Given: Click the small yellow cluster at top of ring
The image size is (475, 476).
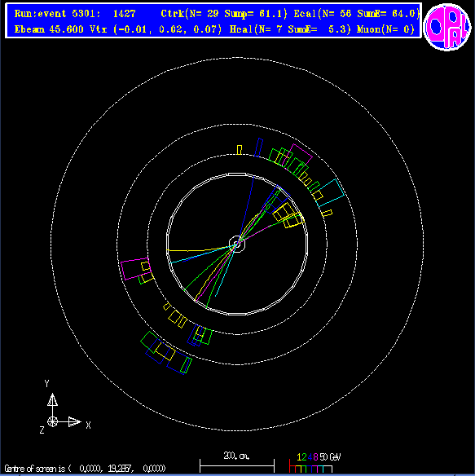Looking at the screenshot, I should coord(240,150).
